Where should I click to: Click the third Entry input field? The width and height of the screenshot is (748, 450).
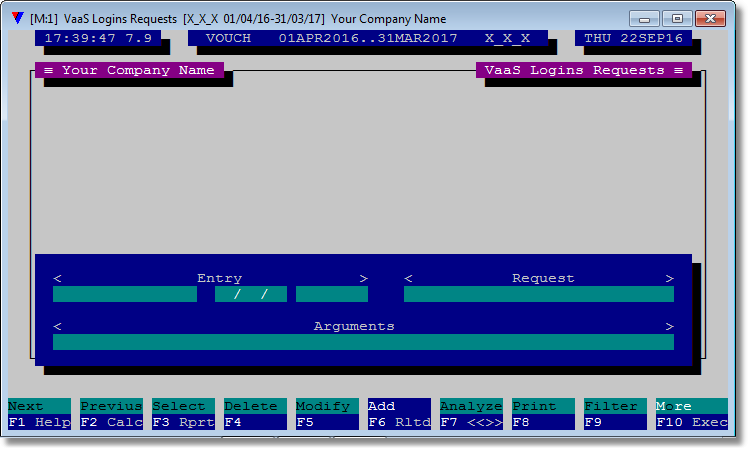tap(332, 294)
